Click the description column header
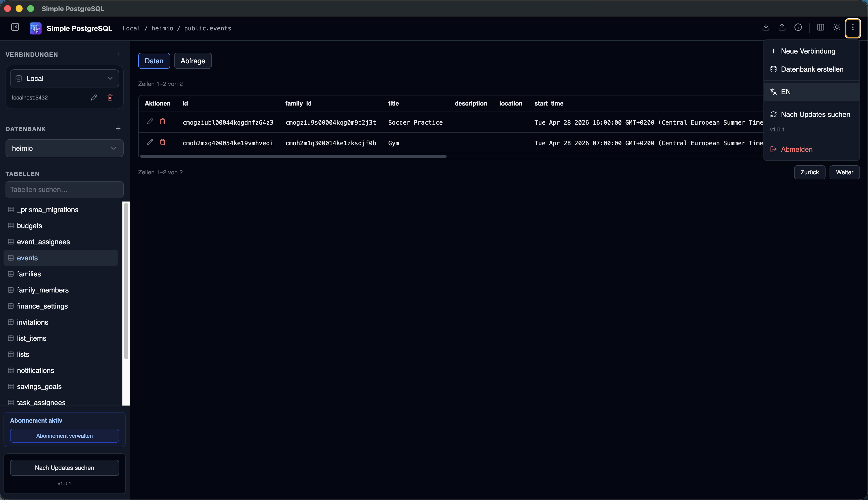The image size is (868, 500). coord(471,103)
